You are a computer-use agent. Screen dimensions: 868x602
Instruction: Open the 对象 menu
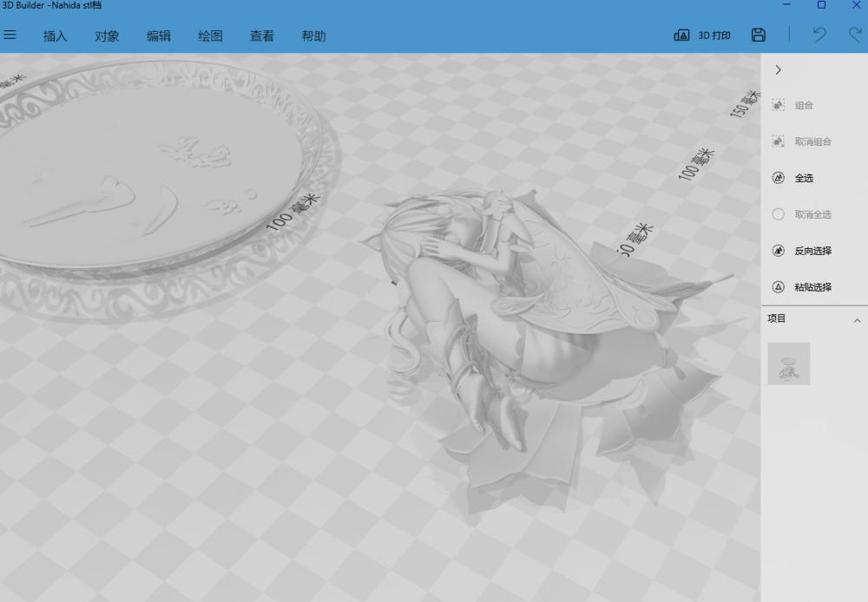(x=107, y=36)
